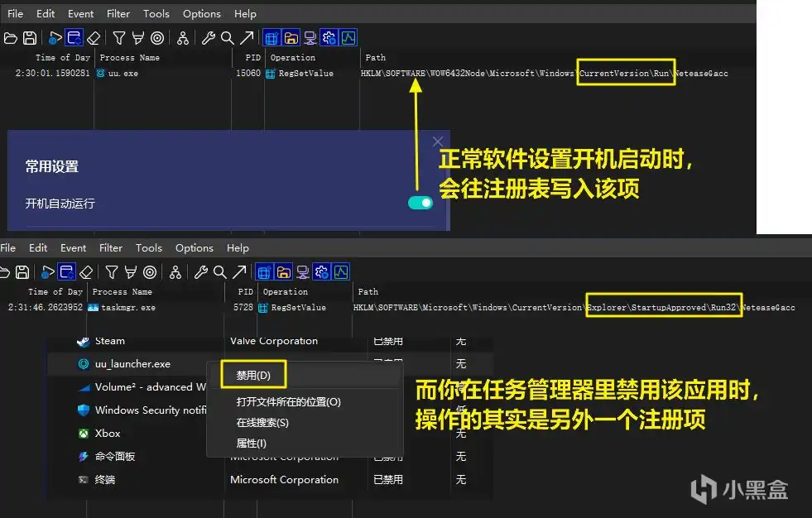Search events with the Find tool

tap(228, 37)
